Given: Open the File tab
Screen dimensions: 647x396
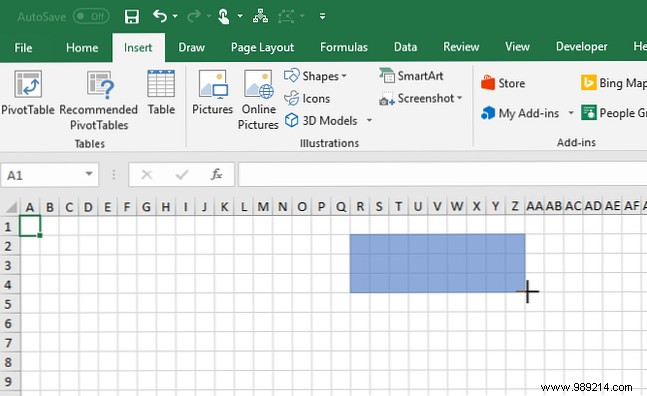Looking at the screenshot, I should tap(23, 47).
